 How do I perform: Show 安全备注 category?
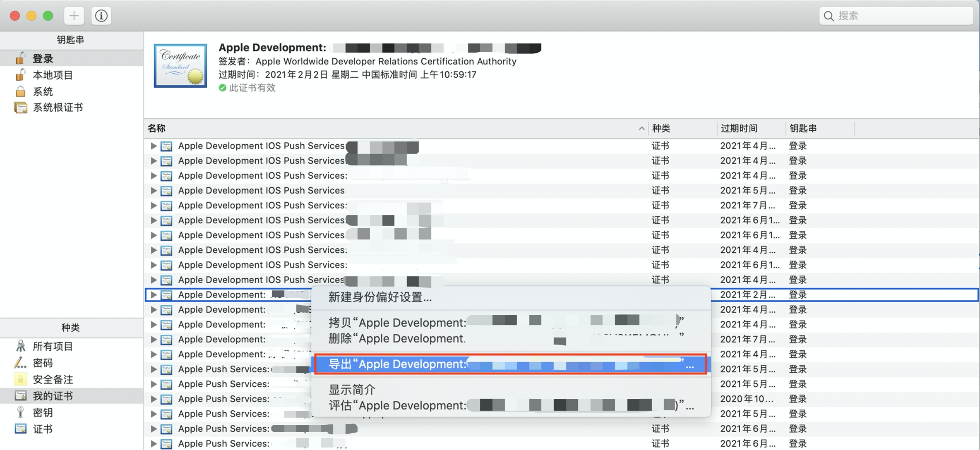(x=53, y=379)
